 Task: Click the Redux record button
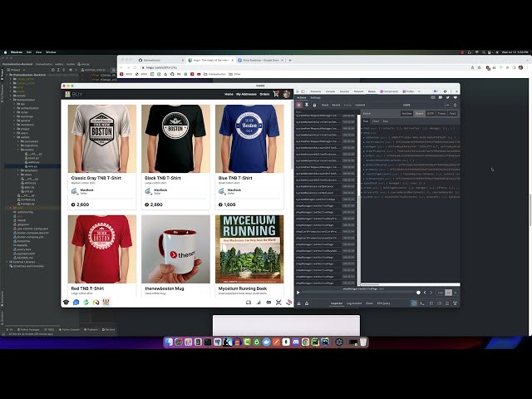point(299,106)
